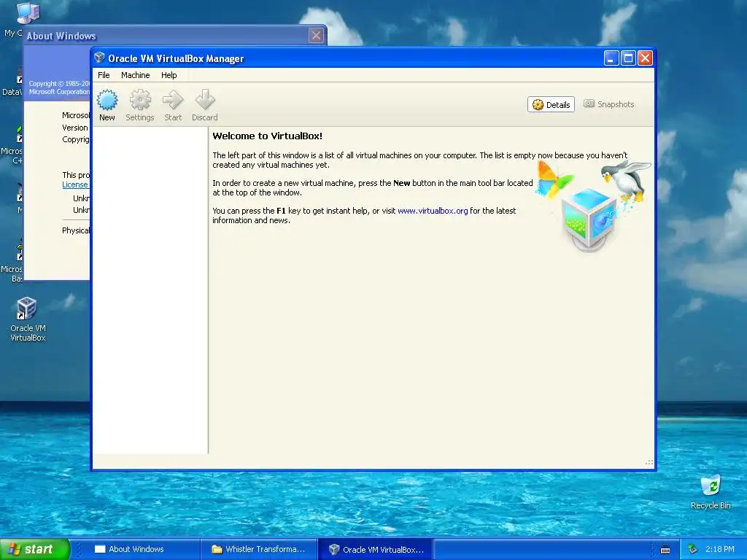Click the VirtualBox title bar cube icon
The height and width of the screenshot is (560, 747).
tap(99, 58)
